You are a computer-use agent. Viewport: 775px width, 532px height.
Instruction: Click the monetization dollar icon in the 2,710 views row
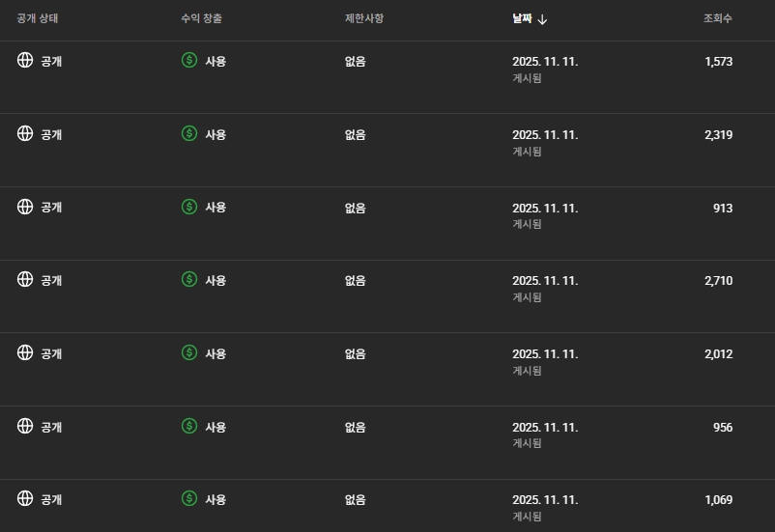189,280
